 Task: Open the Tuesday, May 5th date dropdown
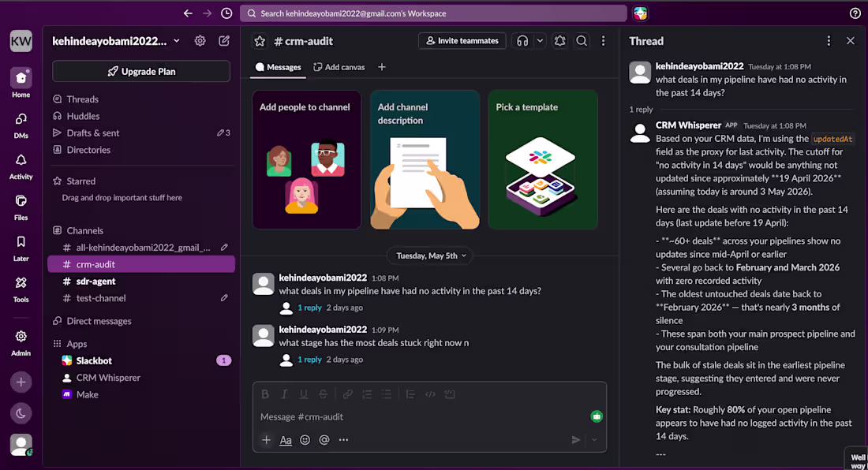point(431,256)
